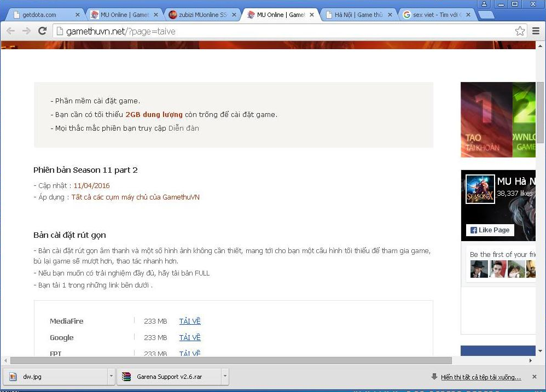Screen dimensions: 546x392
Task: Select the MediaFire row label
Action: tap(67, 321)
